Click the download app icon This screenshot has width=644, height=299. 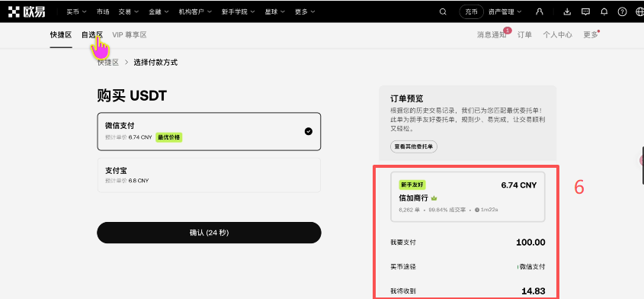pos(567,12)
